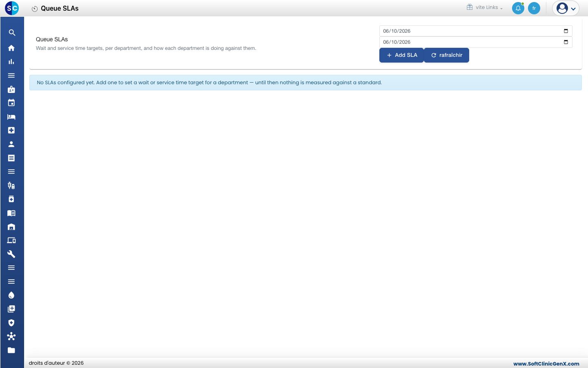This screenshot has height=368, width=588.
Task: Open calendar picker of first date field
Action: point(566,31)
